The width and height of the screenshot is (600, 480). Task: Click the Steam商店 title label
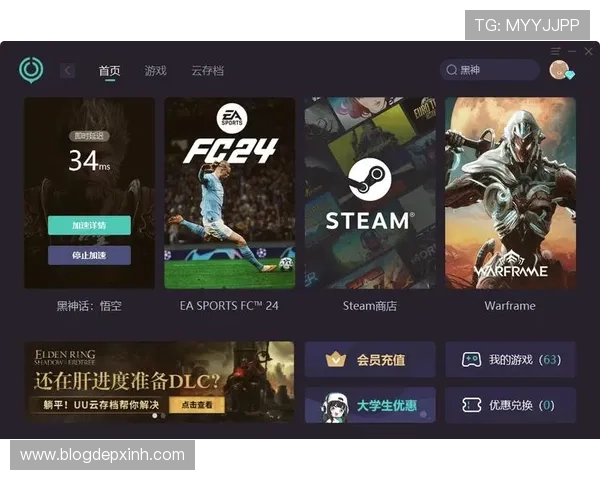click(x=370, y=306)
